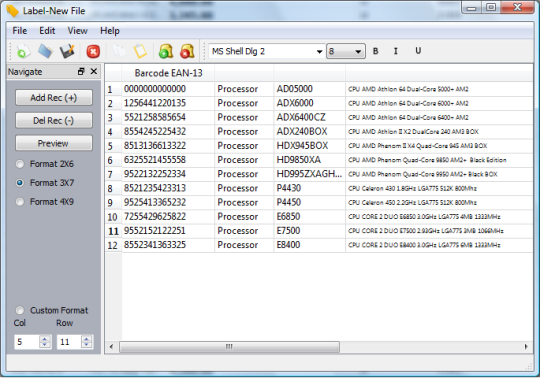
Task: Close the Navigate panel
Action: 93,71
